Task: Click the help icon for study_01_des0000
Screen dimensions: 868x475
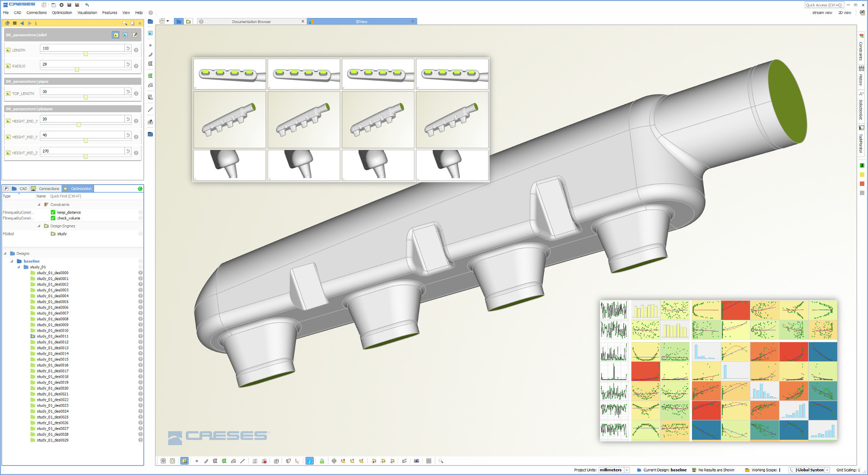Action: point(141,273)
